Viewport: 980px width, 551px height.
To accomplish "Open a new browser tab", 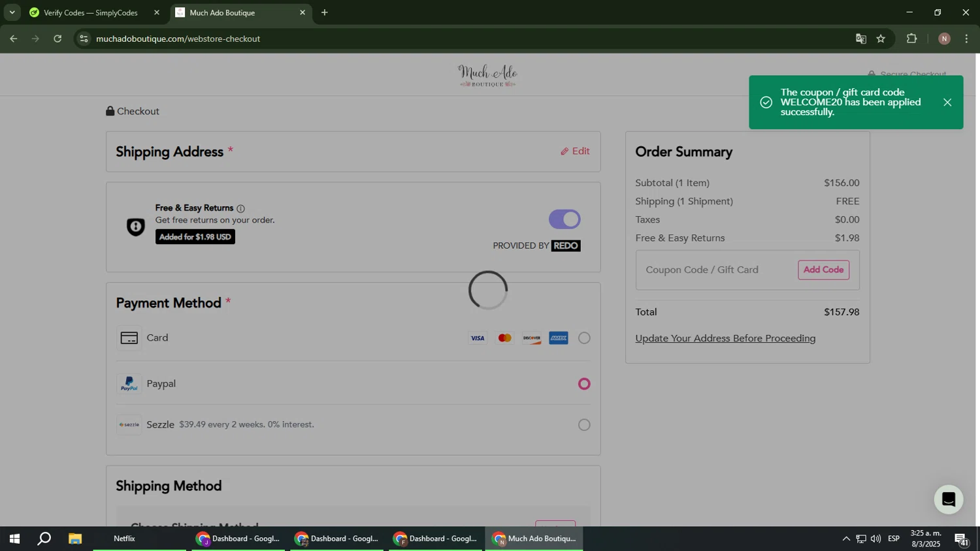I will pyautogui.click(x=325, y=12).
